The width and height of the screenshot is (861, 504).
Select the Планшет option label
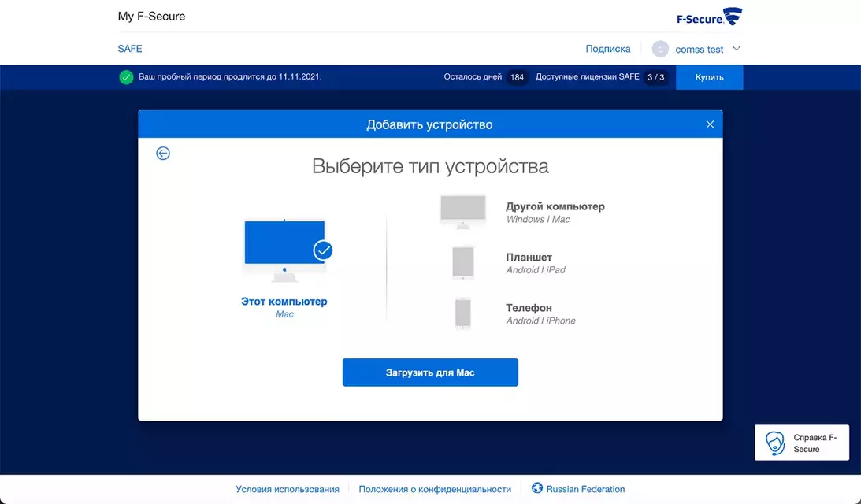(529, 257)
